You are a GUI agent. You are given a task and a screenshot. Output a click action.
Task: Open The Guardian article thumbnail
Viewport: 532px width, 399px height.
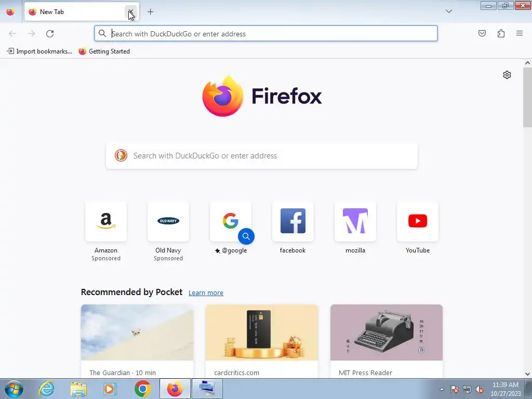click(x=137, y=332)
